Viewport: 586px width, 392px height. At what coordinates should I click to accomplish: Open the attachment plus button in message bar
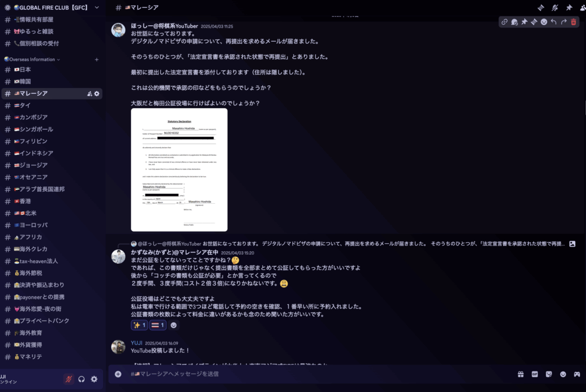click(x=118, y=374)
